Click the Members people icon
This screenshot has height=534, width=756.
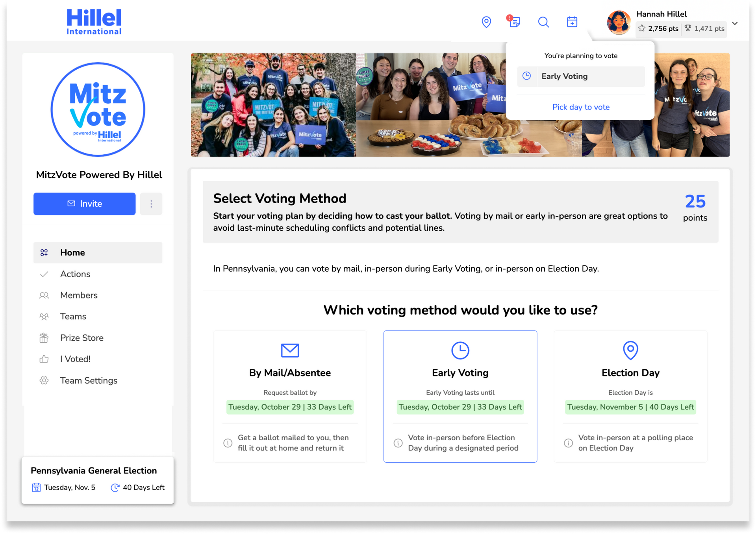click(x=44, y=295)
